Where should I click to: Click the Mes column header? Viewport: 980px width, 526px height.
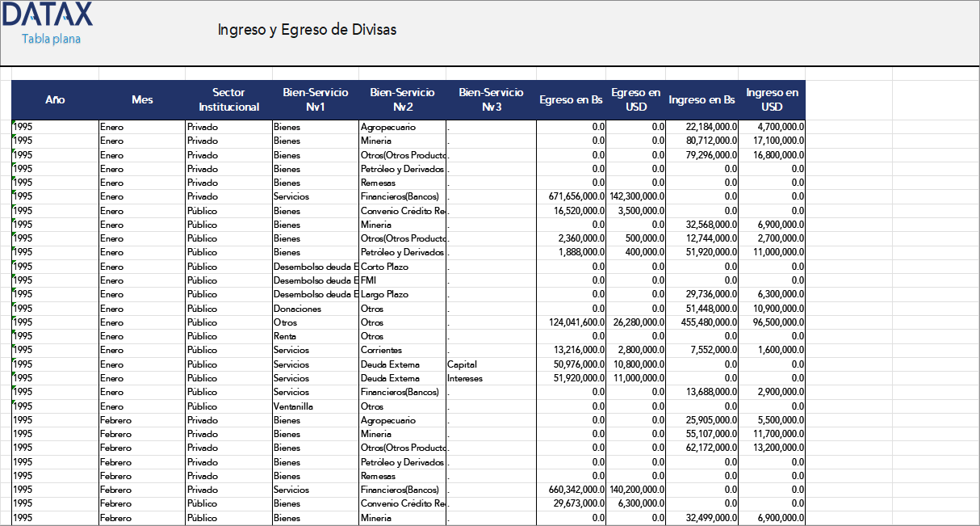[x=142, y=99]
